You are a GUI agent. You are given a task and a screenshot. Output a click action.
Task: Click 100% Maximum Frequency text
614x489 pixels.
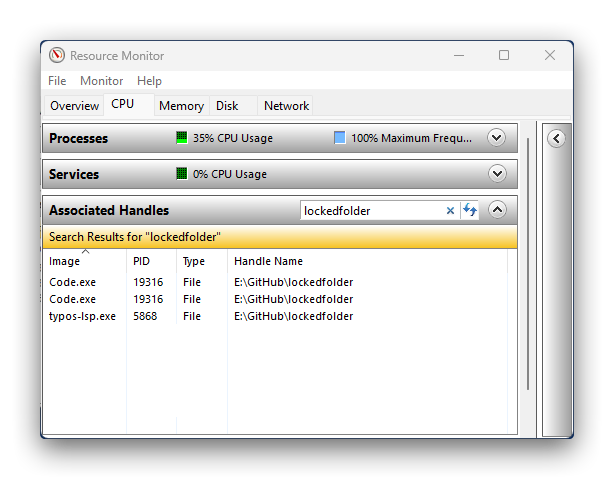pyautogui.click(x=411, y=138)
